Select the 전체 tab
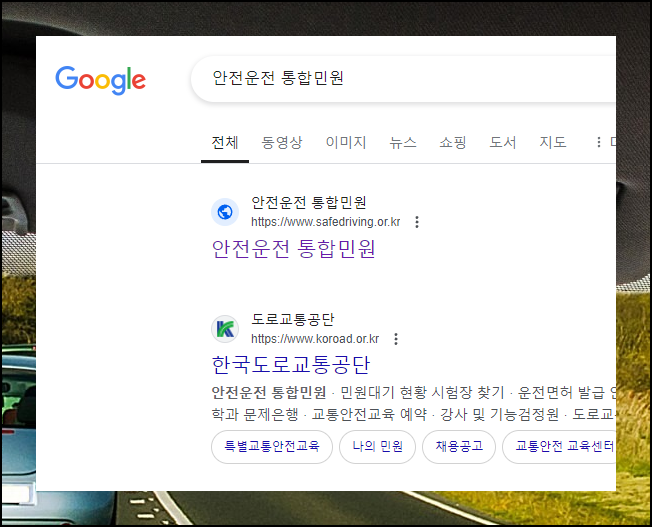652x527 pixels. 225,143
